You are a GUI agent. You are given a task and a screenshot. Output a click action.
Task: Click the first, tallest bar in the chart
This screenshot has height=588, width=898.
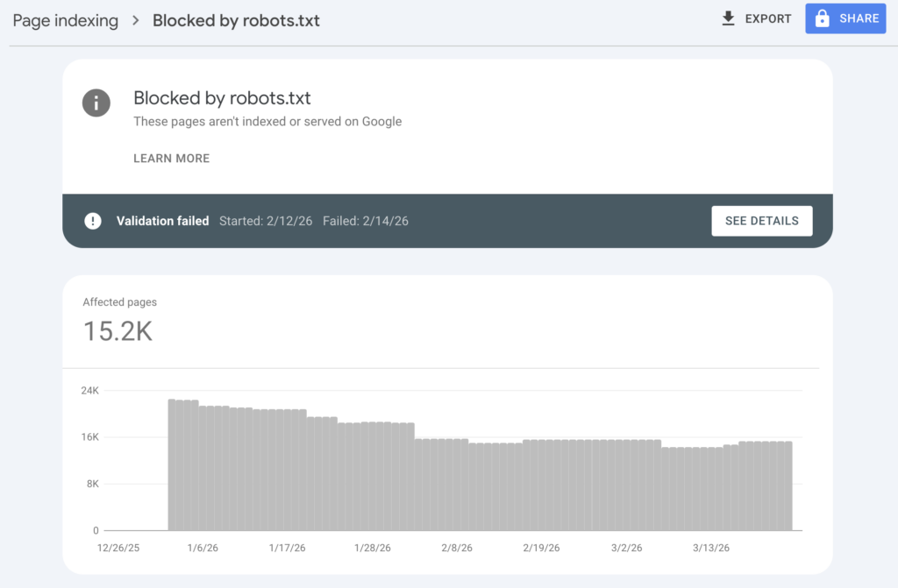172,465
